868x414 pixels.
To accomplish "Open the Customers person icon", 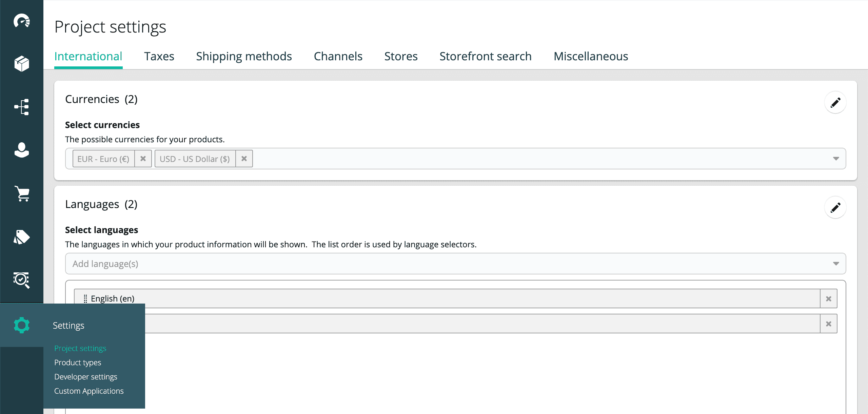I will [22, 150].
